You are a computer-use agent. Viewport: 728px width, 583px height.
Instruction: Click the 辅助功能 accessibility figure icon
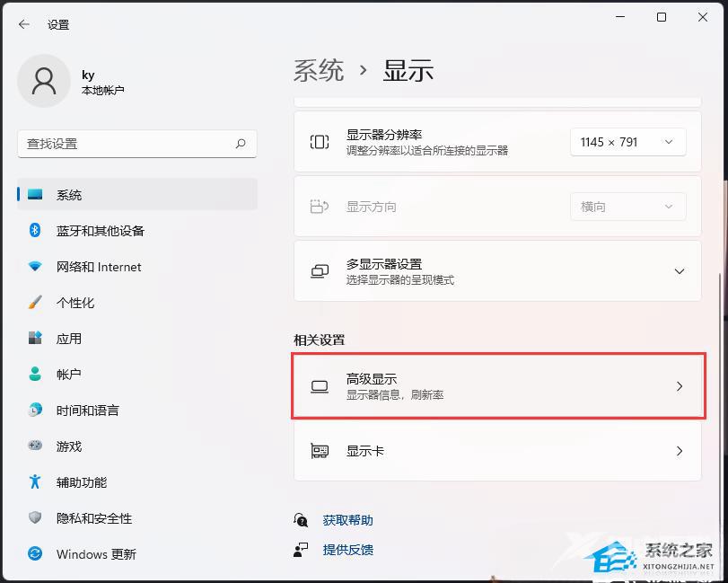[35, 481]
